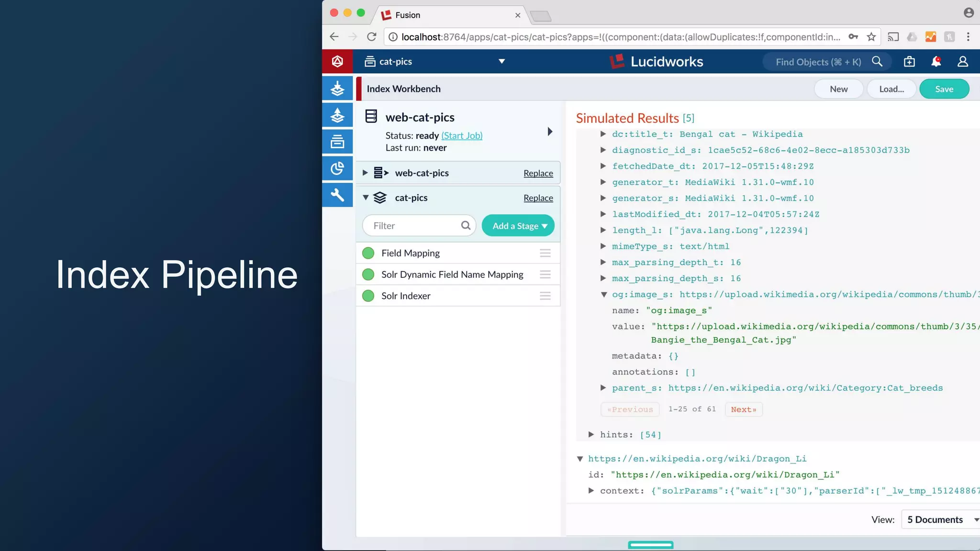Click the Load... button
This screenshot has width=980, height=551.
click(891, 89)
